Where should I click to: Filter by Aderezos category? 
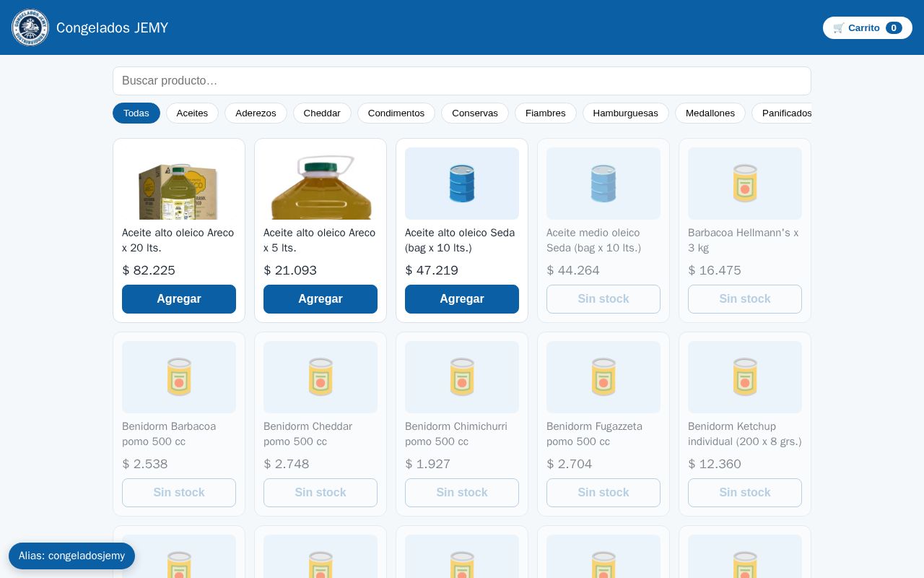pyautogui.click(x=256, y=113)
